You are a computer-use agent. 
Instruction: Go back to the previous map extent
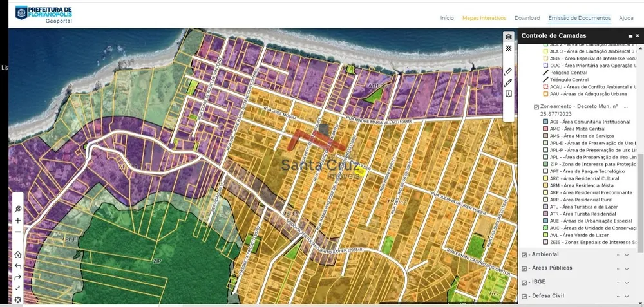coord(17,266)
